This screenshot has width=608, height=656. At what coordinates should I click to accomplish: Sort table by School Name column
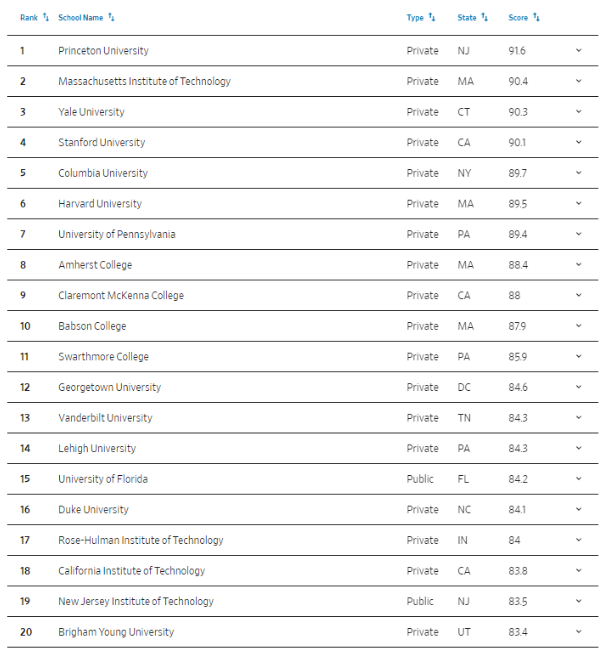[x=87, y=17]
